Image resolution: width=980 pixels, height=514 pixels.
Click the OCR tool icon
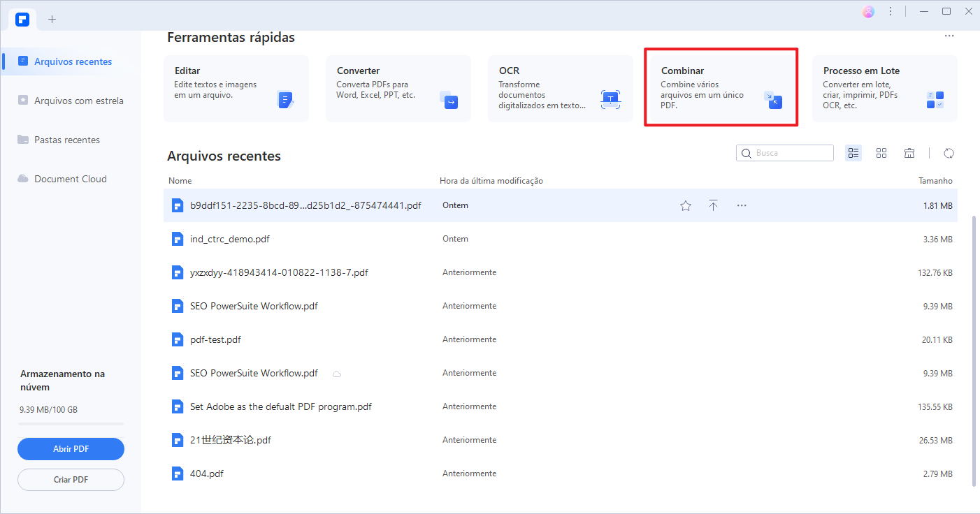(x=610, y=99)
